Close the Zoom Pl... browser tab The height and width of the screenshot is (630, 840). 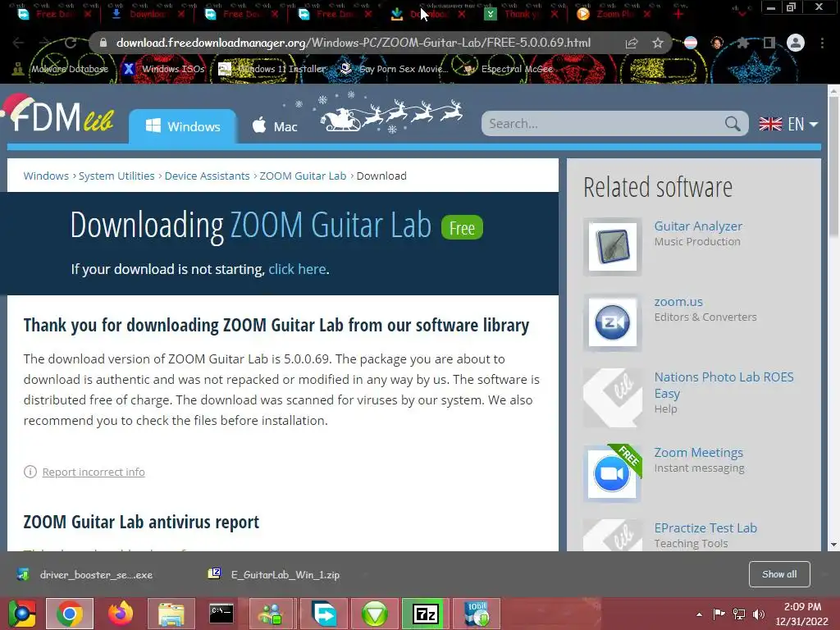[647, 15]
